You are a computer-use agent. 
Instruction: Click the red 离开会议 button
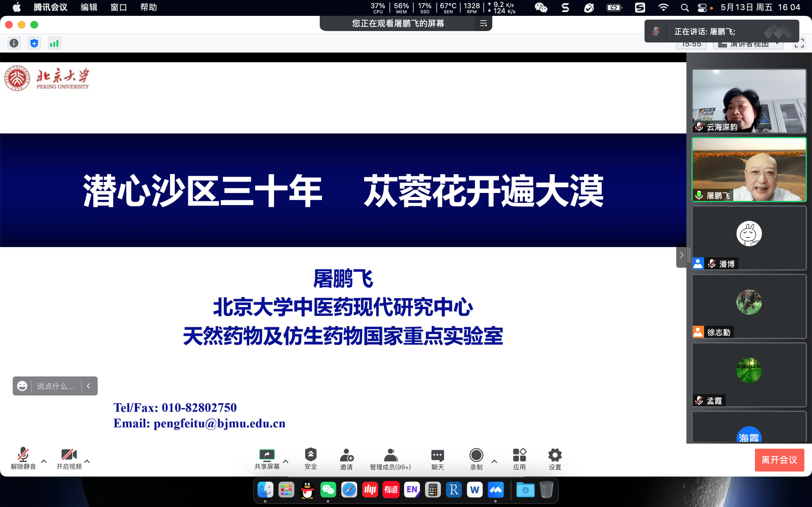coord(779,460)
